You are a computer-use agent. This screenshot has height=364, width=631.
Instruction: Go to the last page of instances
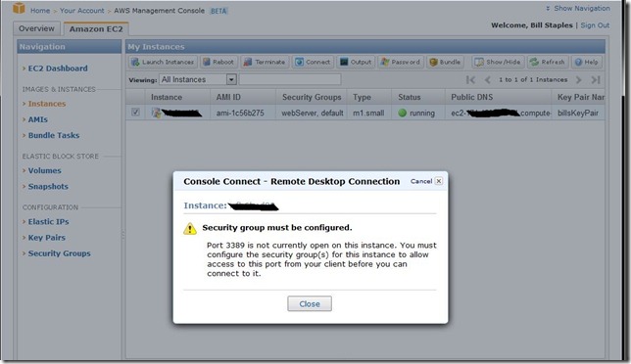tap(596, 79)
